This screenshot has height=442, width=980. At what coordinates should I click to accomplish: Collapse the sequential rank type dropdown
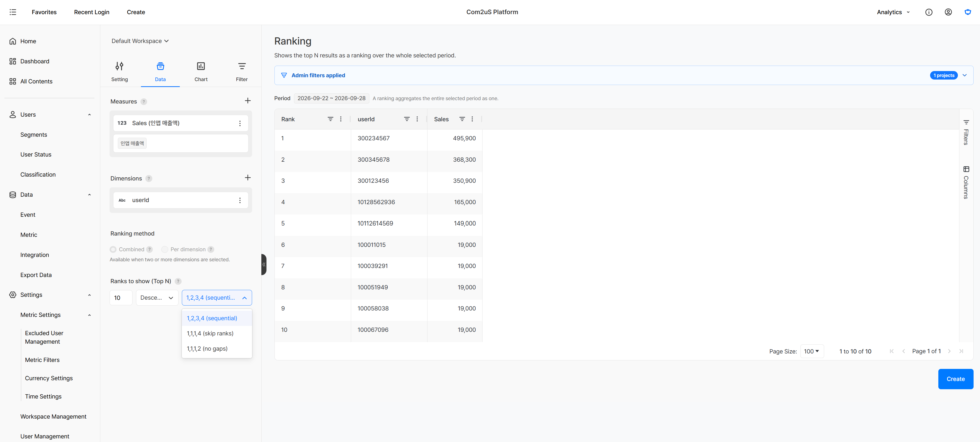(217, 298)
